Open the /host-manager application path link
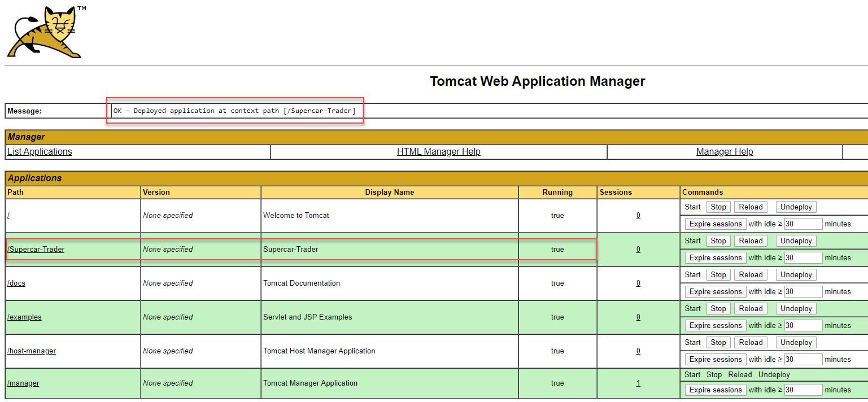868x402 pixels. tap(32, 351)
